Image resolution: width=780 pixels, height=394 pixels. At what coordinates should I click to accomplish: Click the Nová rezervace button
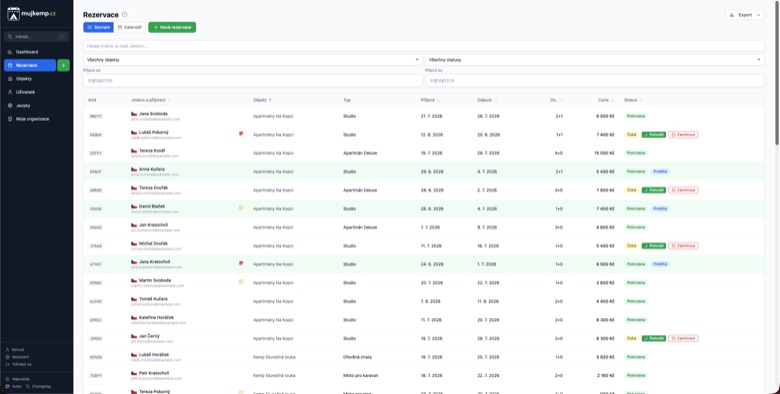172,27
